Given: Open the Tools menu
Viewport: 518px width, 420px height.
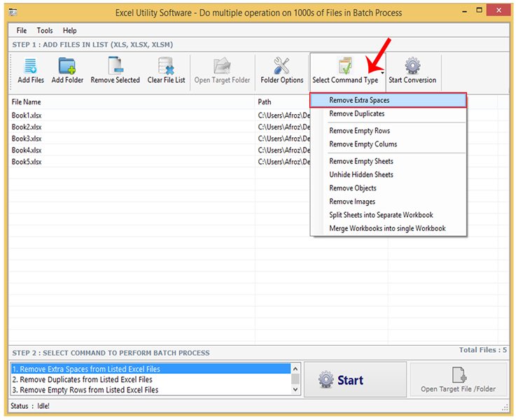Looking at the screenshot, I should 45,30.
